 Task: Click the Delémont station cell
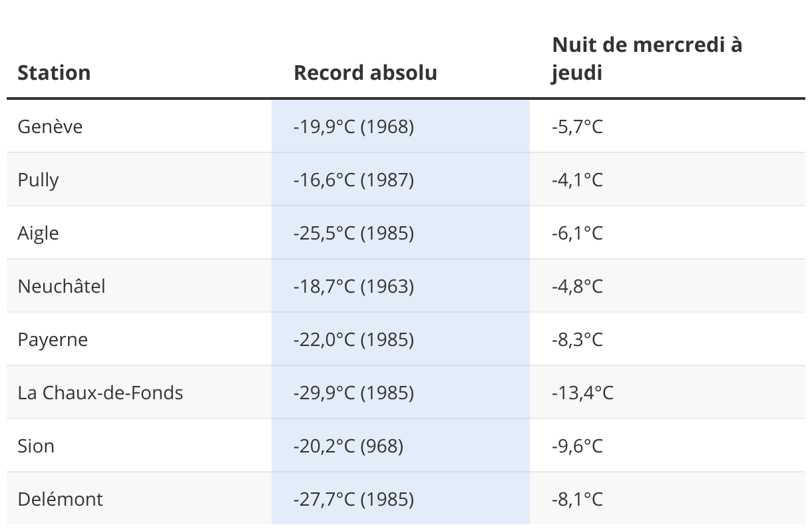tap(61, 499)
